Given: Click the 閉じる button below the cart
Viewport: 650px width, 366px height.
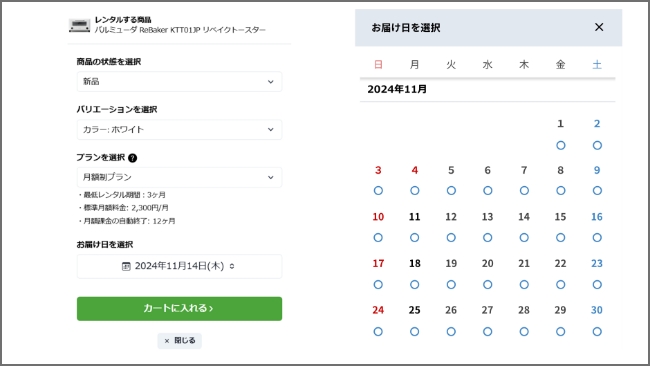Looking at the screenshot, I should point(179,341).
